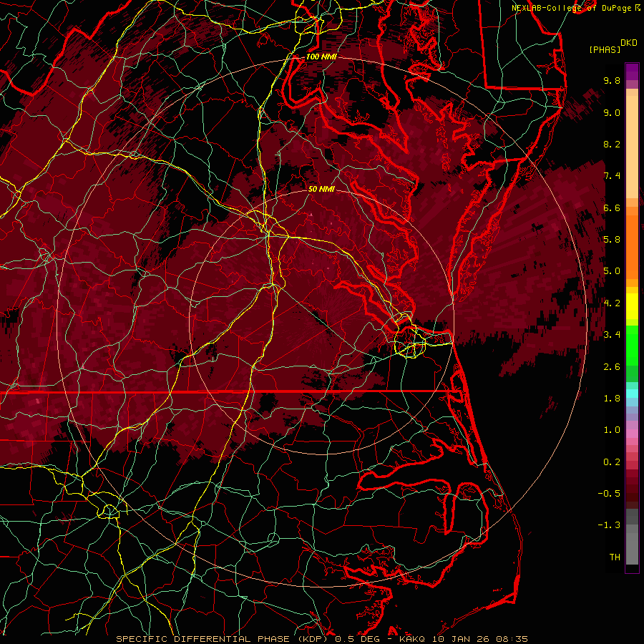Select the 2.6 scale value
Screen dimensions: 644x644
[x=612, y=367]
